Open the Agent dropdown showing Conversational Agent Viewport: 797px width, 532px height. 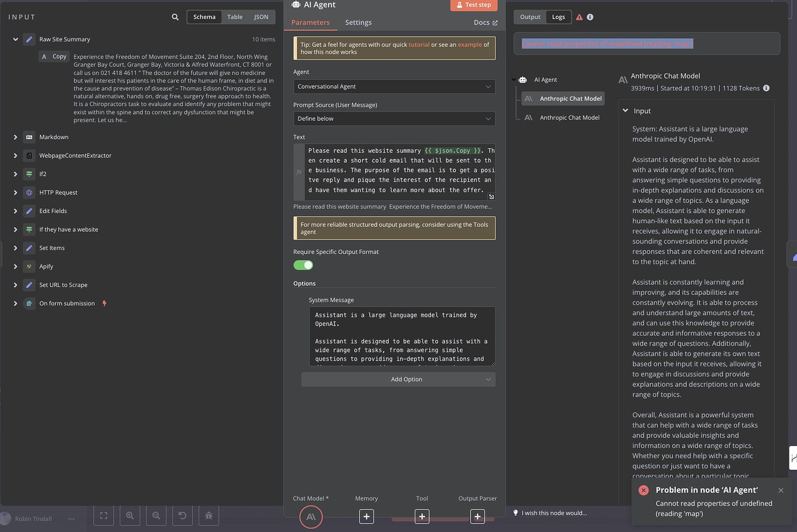tap(394, 86)
